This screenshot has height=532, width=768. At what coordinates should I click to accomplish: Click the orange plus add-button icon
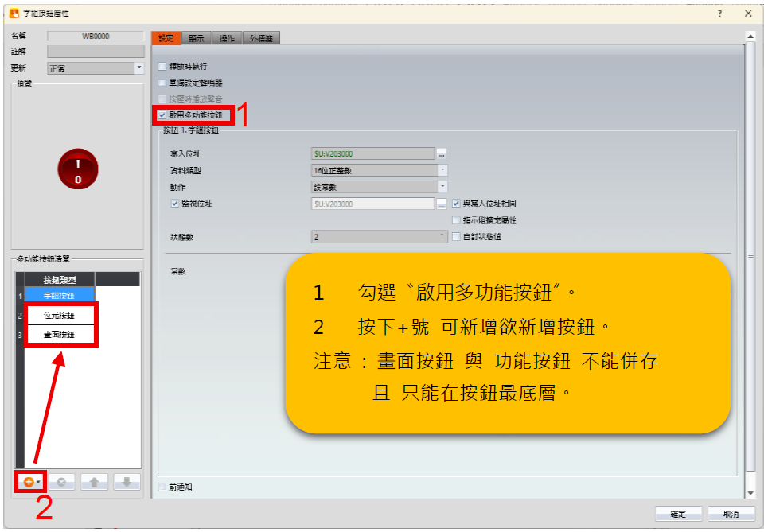(29, 482)
